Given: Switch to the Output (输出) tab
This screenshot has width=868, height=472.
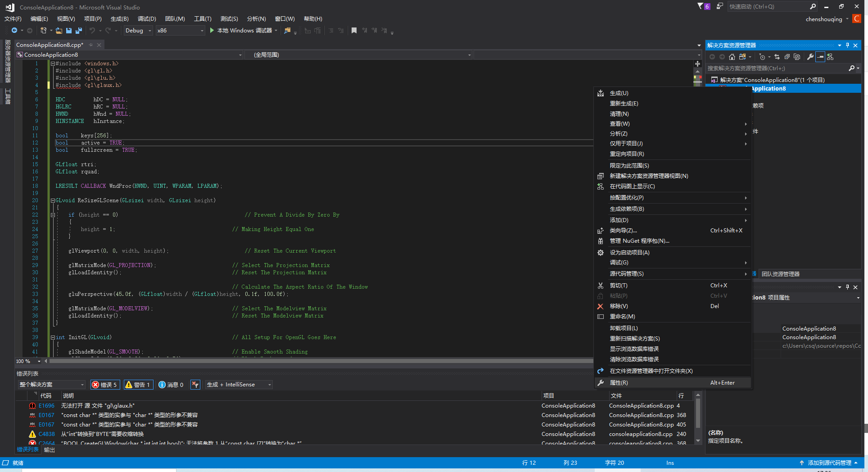Looking at the screenshot, I should click(50, 450).
